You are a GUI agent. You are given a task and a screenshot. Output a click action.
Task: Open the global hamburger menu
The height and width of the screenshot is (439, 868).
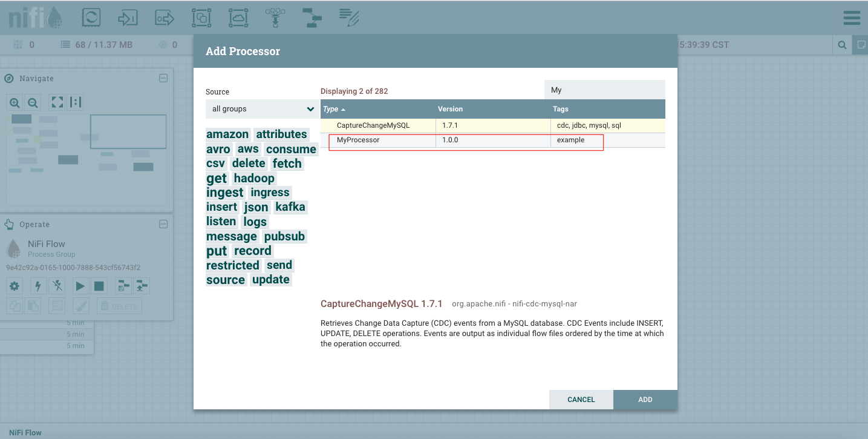(852, 18)
